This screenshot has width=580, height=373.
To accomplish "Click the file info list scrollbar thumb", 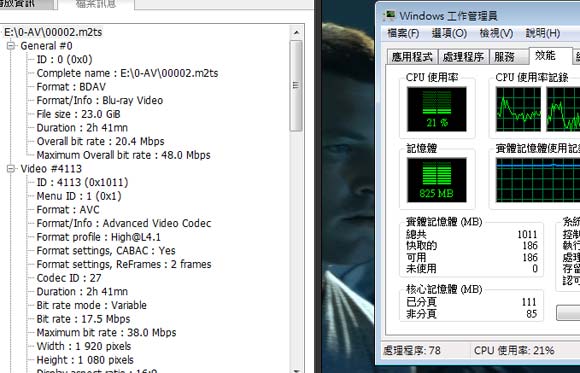I will (296, 85).
